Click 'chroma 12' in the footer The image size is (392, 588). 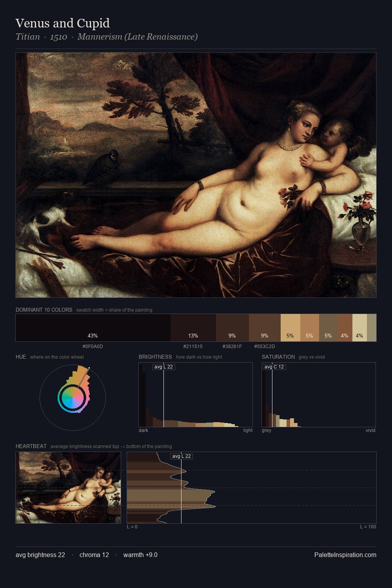click(x=94, y=555)
